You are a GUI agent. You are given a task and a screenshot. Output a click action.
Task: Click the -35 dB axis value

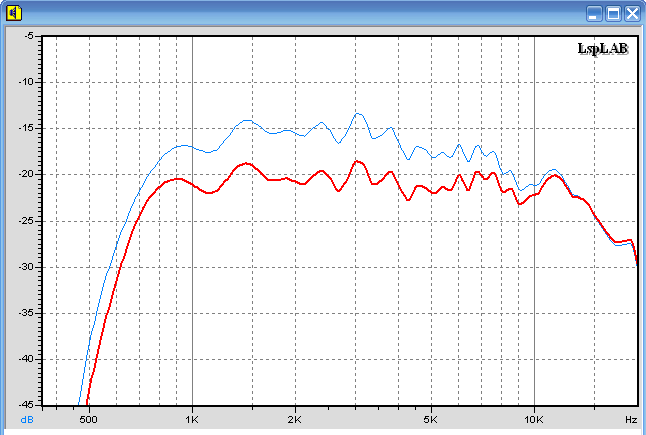[26, 313]
